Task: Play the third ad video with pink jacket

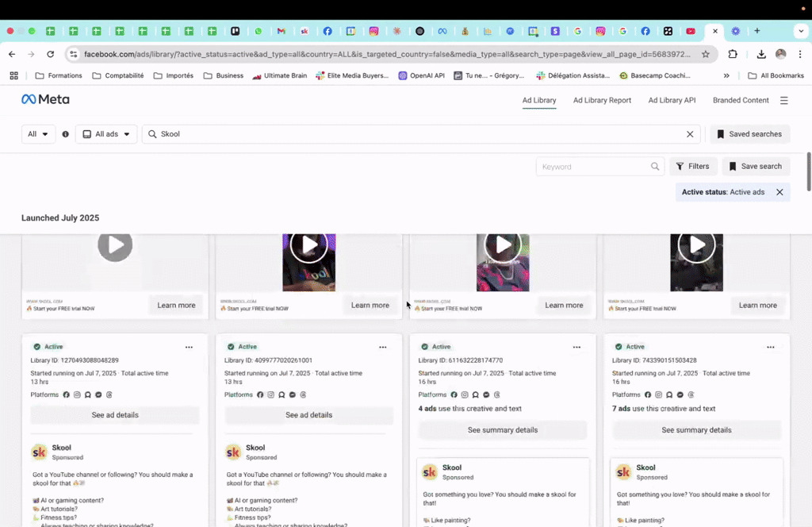Action: (x=503, y=245)
